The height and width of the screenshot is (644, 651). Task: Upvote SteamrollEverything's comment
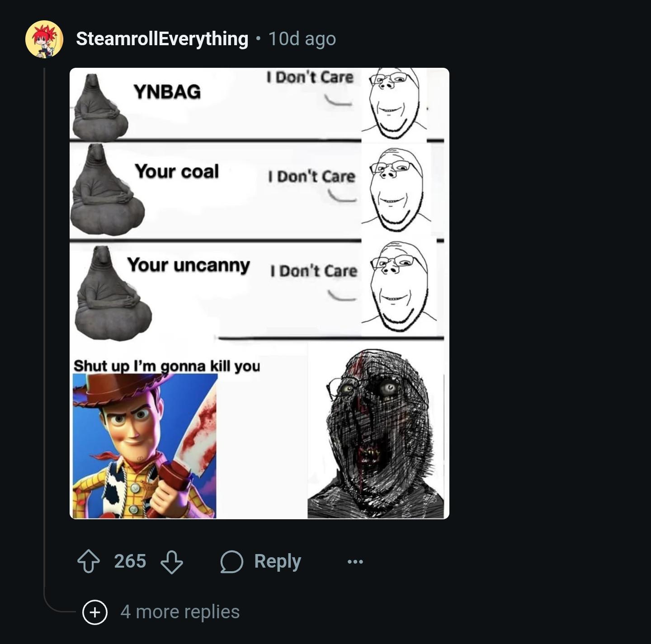pos(89,561)
